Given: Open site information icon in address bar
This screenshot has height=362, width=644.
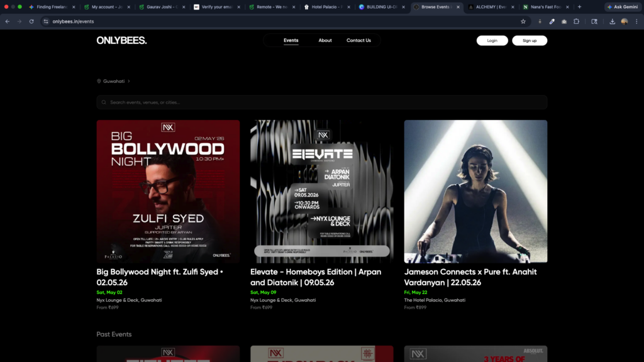Looking at the screenshot, I should (45, 21).
